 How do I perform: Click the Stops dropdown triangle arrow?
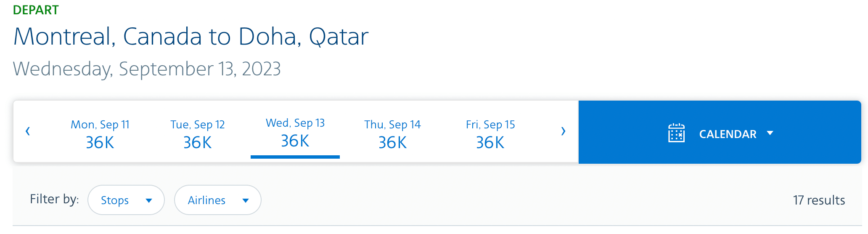tap(148, 201)
